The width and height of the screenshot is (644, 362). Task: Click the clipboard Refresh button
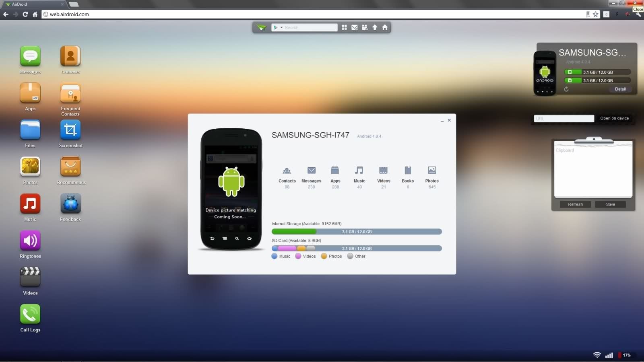click(x=575, y=204)
